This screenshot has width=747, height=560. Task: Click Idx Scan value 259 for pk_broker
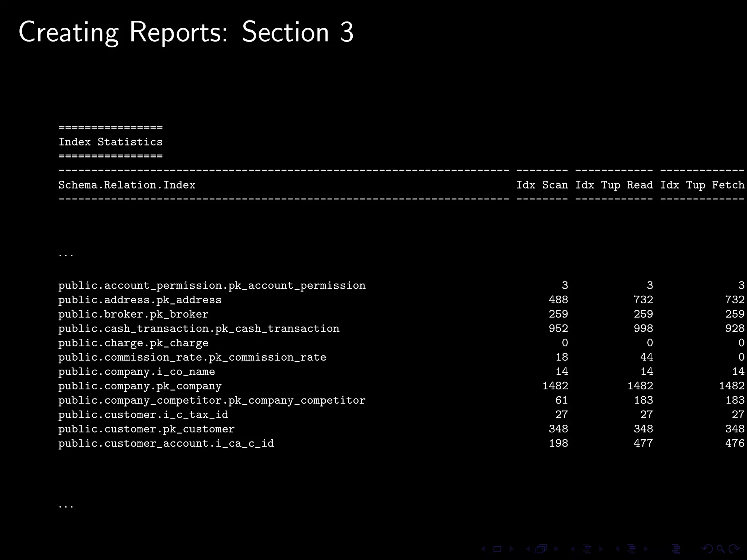[558, 314]
